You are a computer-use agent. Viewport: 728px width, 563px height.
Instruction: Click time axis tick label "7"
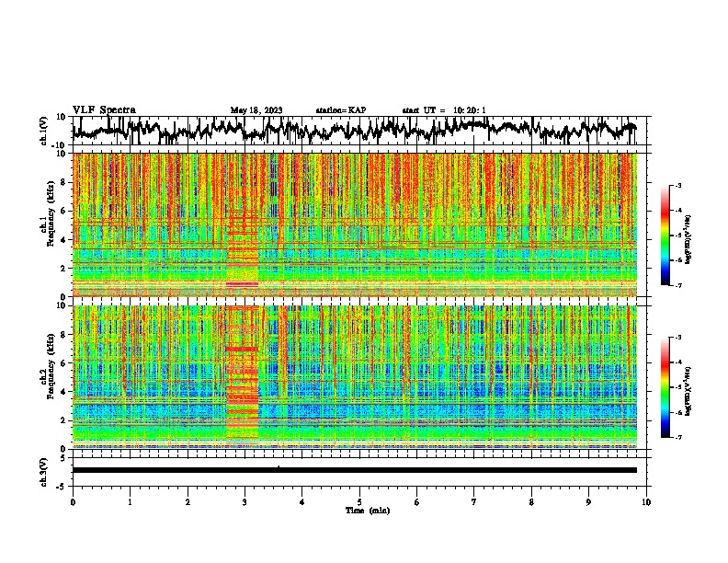click(x=474, y=502)
